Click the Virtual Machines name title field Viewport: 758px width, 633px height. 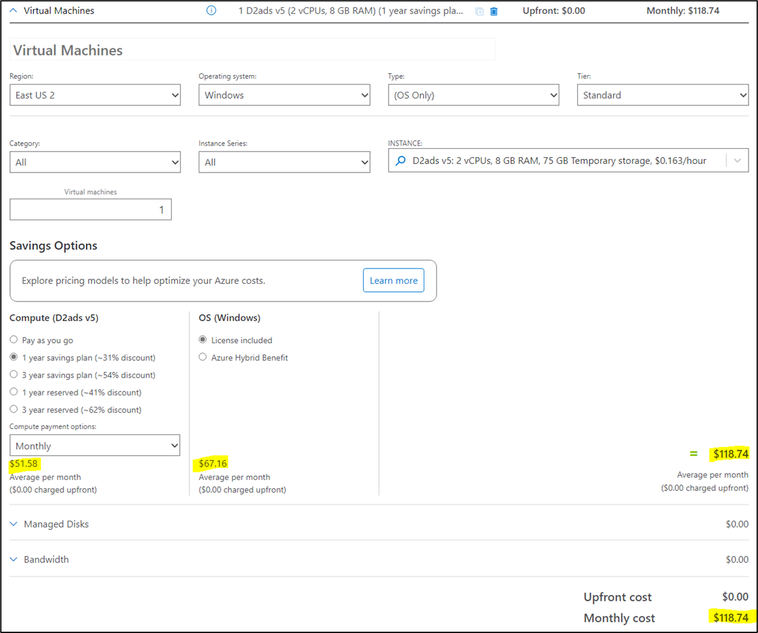[x=252, y=50]
